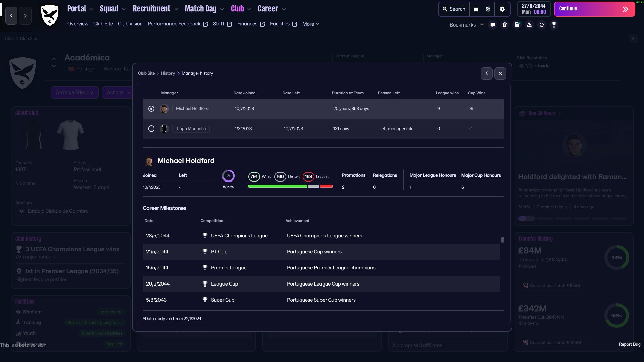Switch to the Overview tab
This screenshot has height=362, width=644.
tap(78, 24)
